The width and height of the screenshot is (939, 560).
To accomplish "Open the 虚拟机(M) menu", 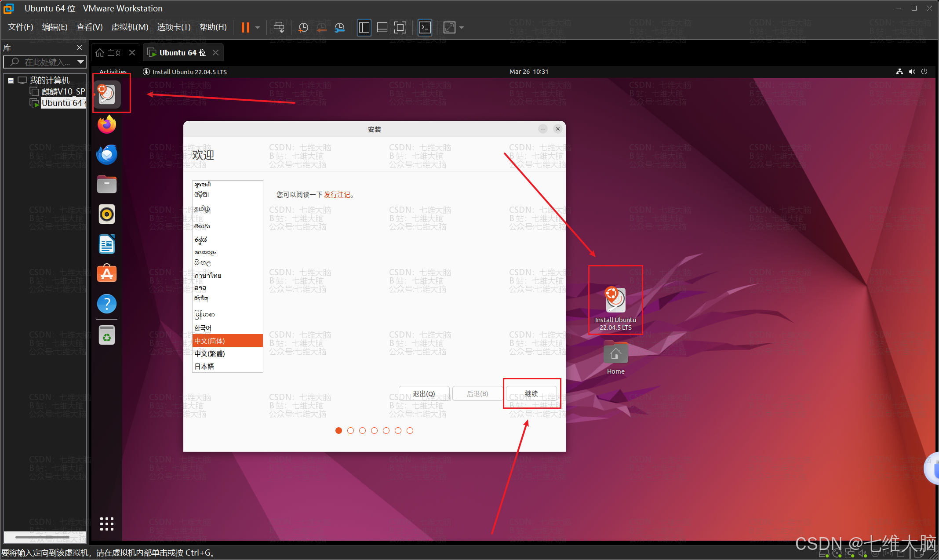I will pyautogui.click(x=130, y=27).
